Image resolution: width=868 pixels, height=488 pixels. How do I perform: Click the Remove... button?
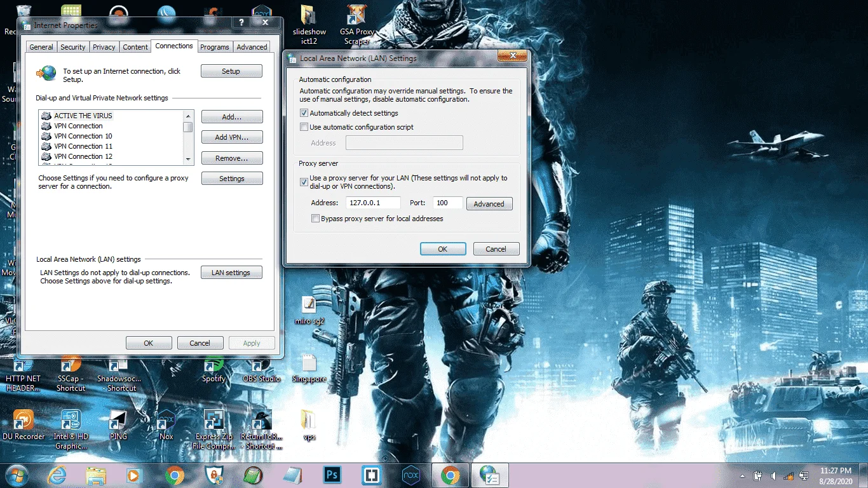pos(232,158)
